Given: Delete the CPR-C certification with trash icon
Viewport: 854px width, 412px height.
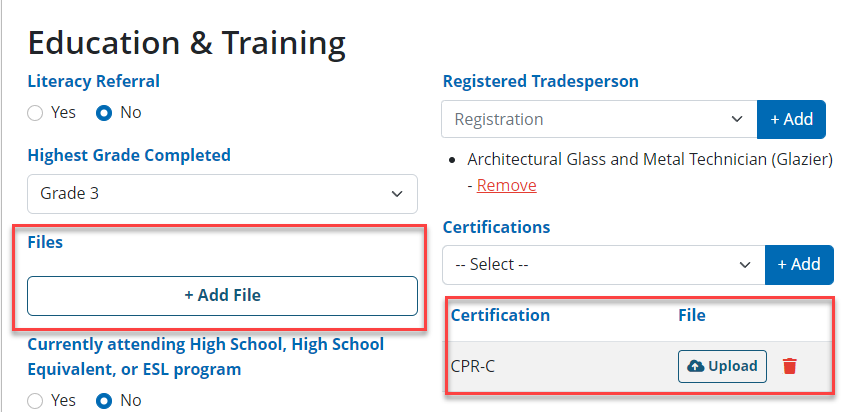Looking at the screenshot, I should tap(790, 366).
